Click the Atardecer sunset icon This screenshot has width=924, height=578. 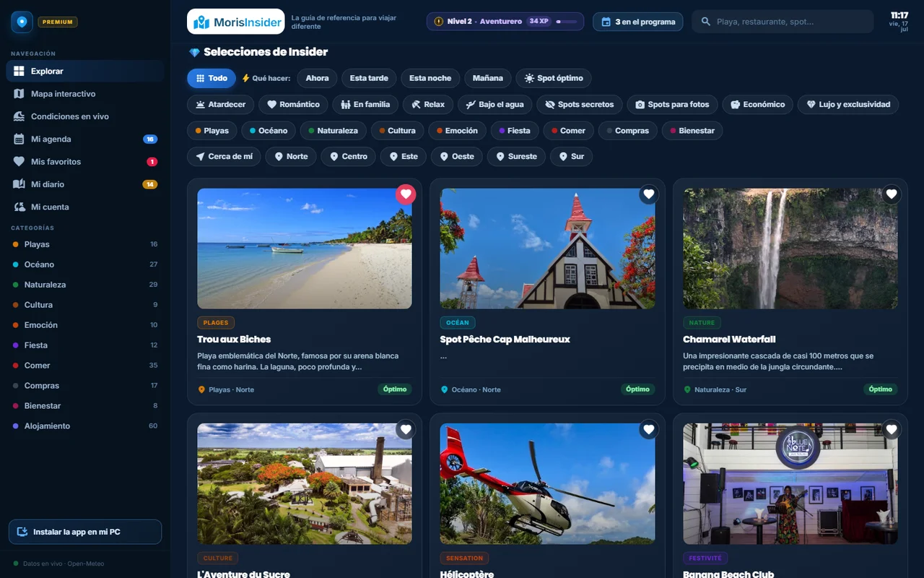(199, 105)
